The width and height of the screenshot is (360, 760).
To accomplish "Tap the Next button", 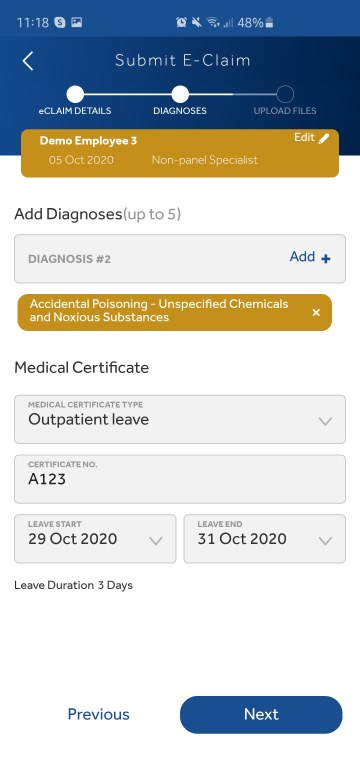I will 261,714.
